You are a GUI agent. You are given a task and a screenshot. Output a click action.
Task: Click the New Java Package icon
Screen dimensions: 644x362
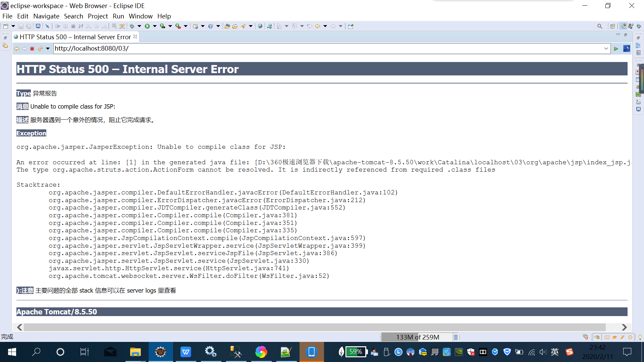(195, 26)
